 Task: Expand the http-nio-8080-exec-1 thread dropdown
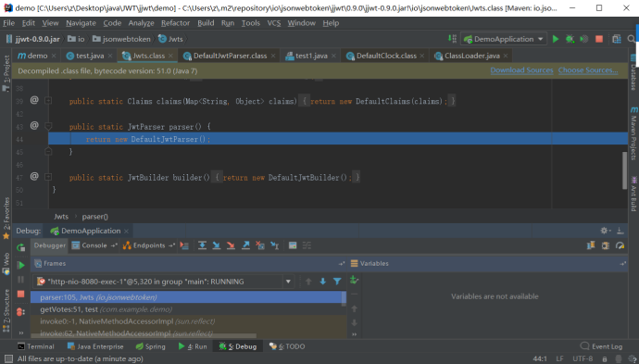click(x=288, y=282)
